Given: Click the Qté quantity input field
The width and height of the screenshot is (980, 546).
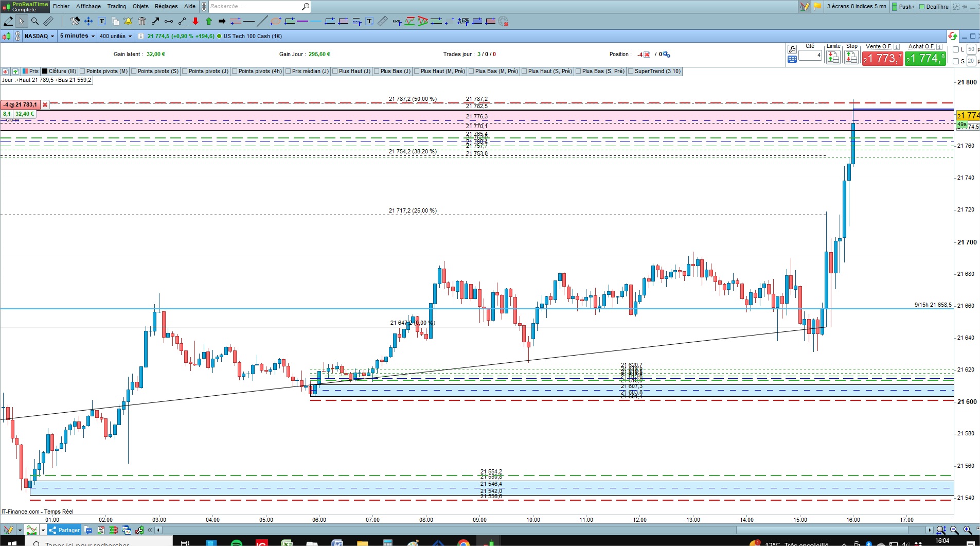Looking at the screenshot, I should point(810,55).
